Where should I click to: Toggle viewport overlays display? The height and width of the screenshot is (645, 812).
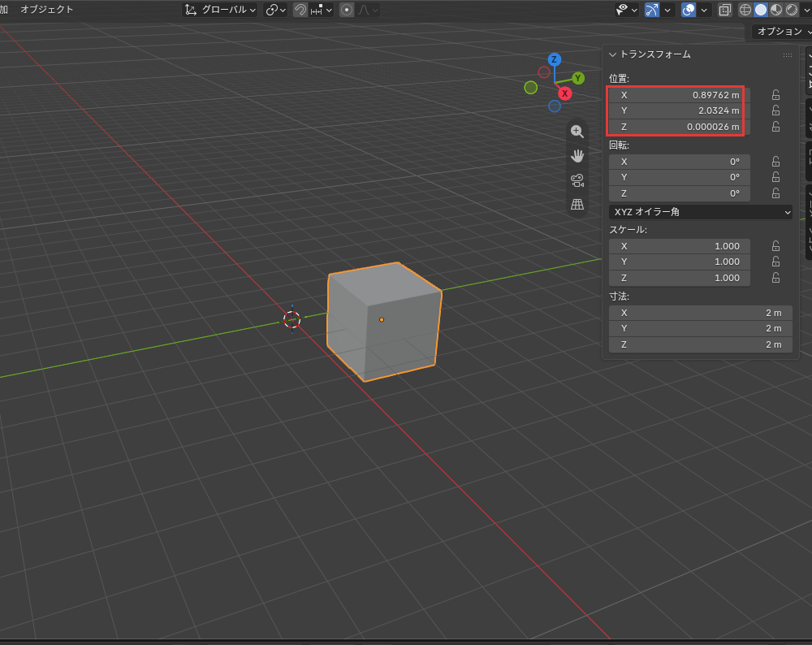[x=689, y=10]
